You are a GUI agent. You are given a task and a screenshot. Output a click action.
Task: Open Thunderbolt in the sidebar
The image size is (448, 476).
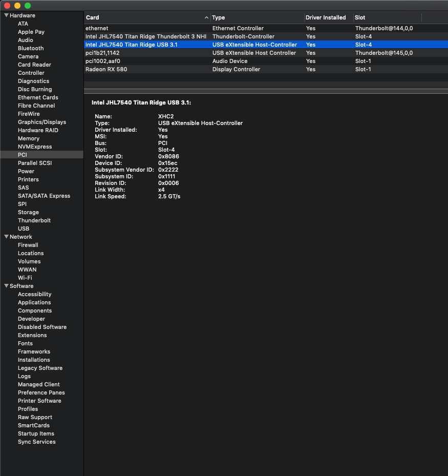pos(34,220)
